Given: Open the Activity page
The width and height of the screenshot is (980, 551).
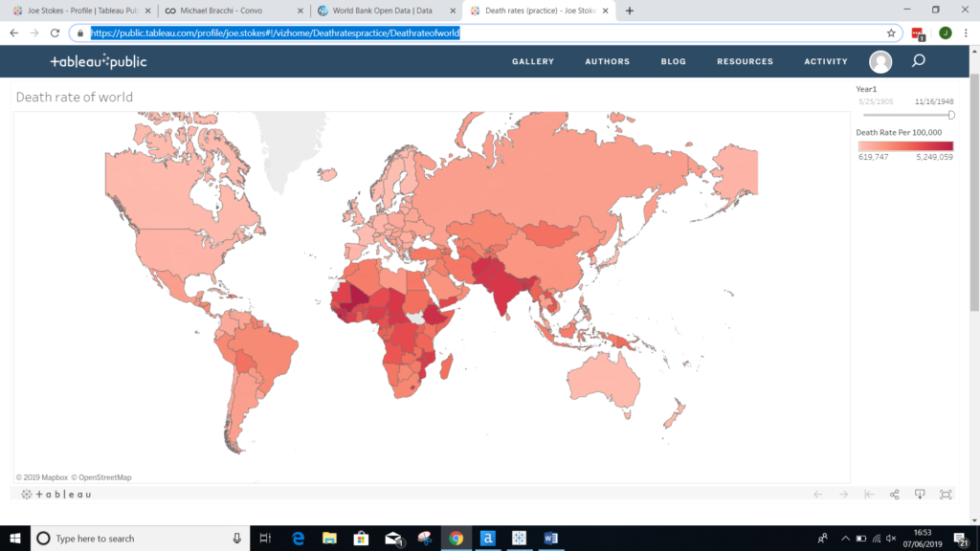Looking at the screenshot, I should pos(826,61).
